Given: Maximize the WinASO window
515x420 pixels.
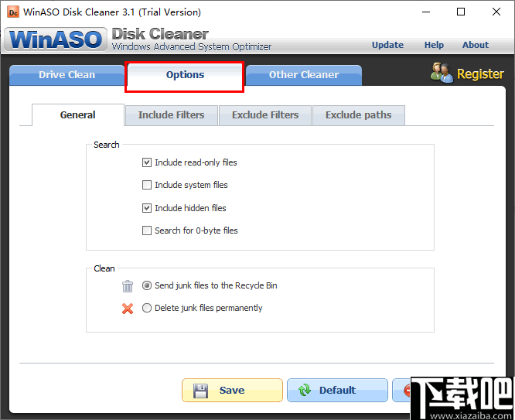Looking at the screenshot, I should point(461,12).
